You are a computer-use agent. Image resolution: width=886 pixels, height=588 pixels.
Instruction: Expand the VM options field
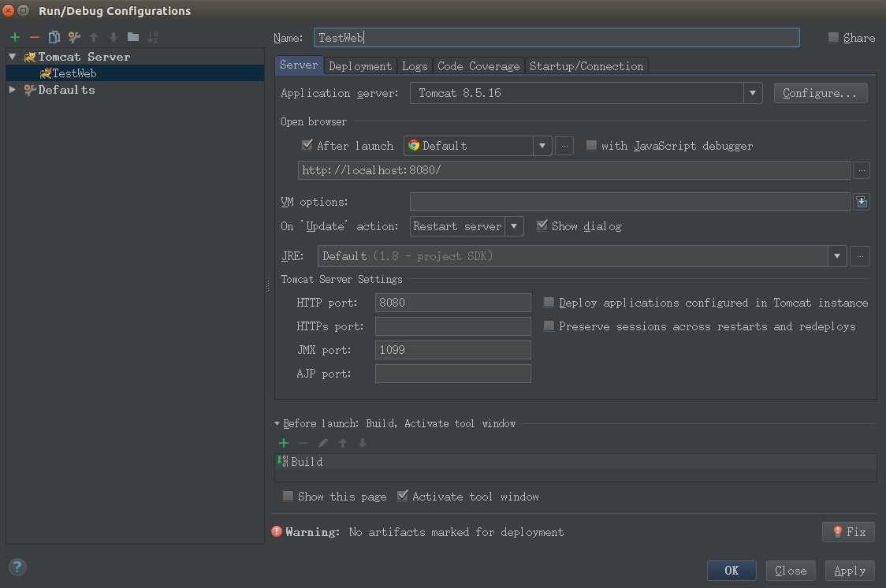[861, 202]
